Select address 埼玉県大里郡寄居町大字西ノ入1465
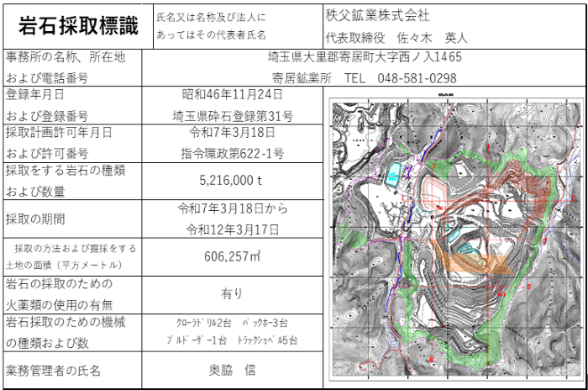This screenshot has width=588, height=390. coord(365,57)
